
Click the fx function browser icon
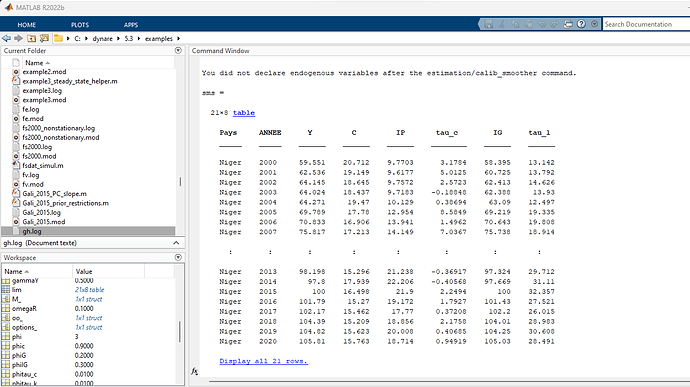[x=195, y=371]
